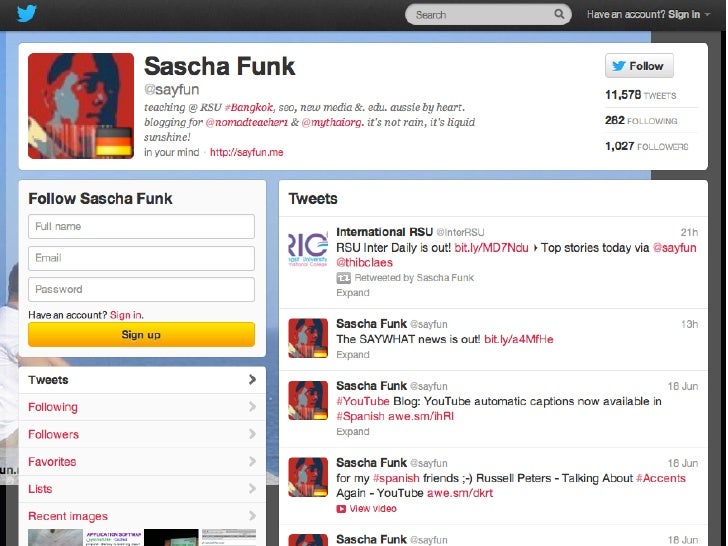Open the 11,578 Tweets count
This screenshot has width=728, height=546.
pyautogui.click(x=640, y=95)
